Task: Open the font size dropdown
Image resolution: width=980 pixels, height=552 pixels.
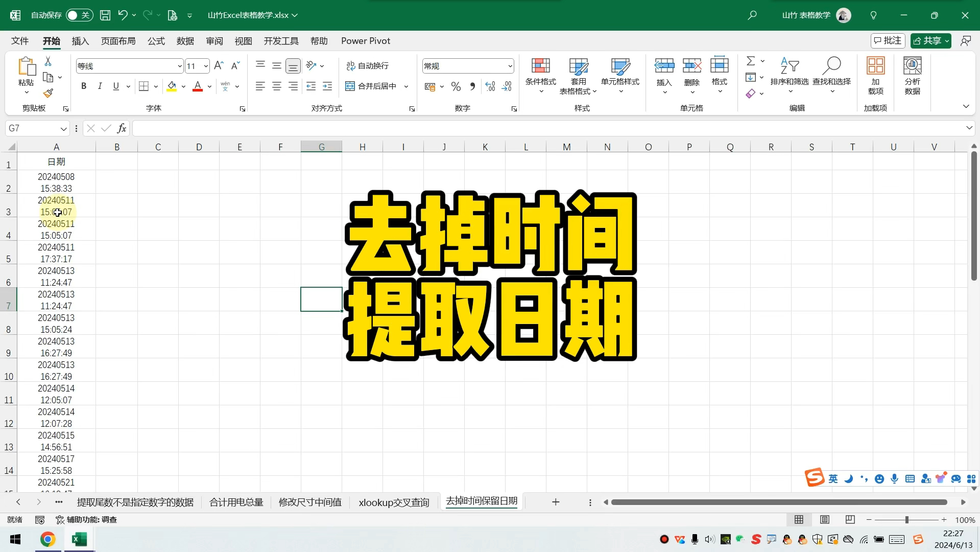Action: click(206, 66)
